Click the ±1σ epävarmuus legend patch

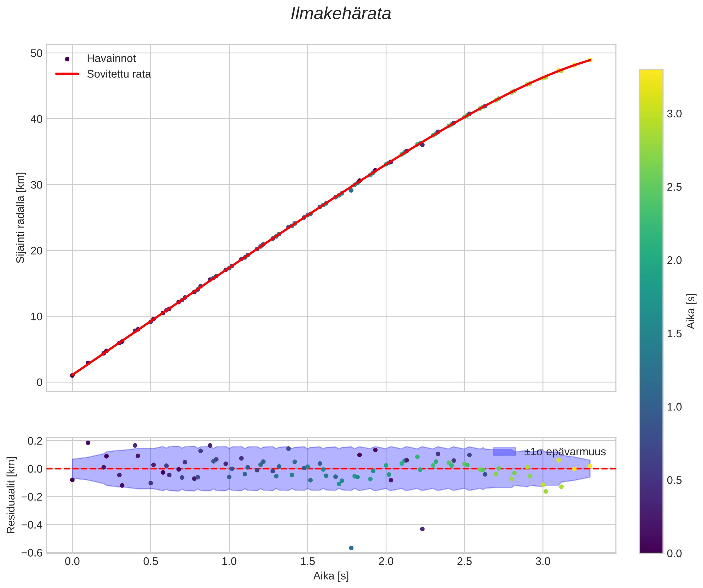tap(504, 452)
